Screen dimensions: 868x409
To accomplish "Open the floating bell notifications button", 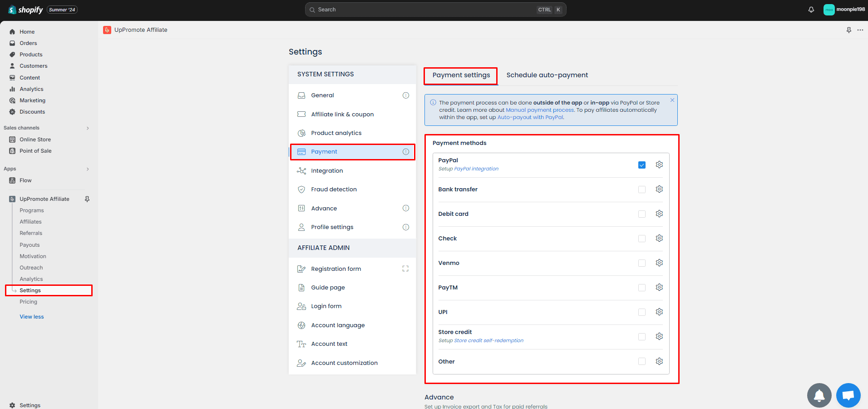I will point(819,395).
